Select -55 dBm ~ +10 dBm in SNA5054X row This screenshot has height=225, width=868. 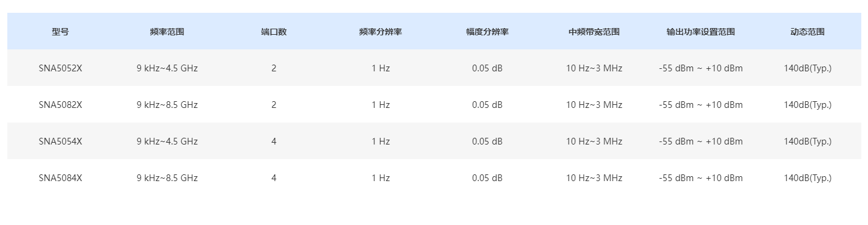(x=701, y=141)
